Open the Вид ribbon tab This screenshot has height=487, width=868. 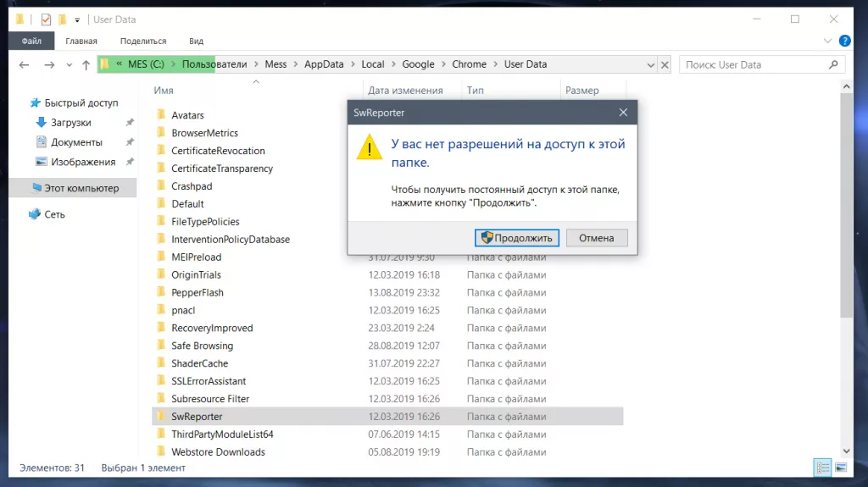tap(196, 41)
